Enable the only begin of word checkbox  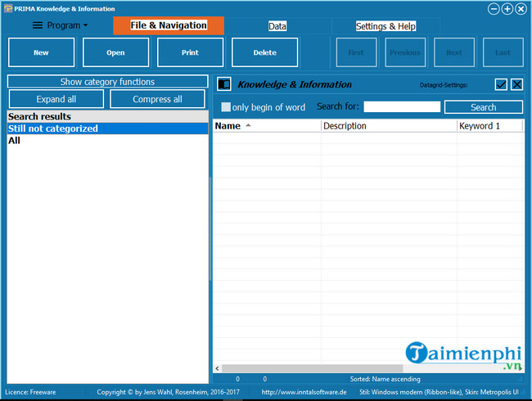(226, 107)
